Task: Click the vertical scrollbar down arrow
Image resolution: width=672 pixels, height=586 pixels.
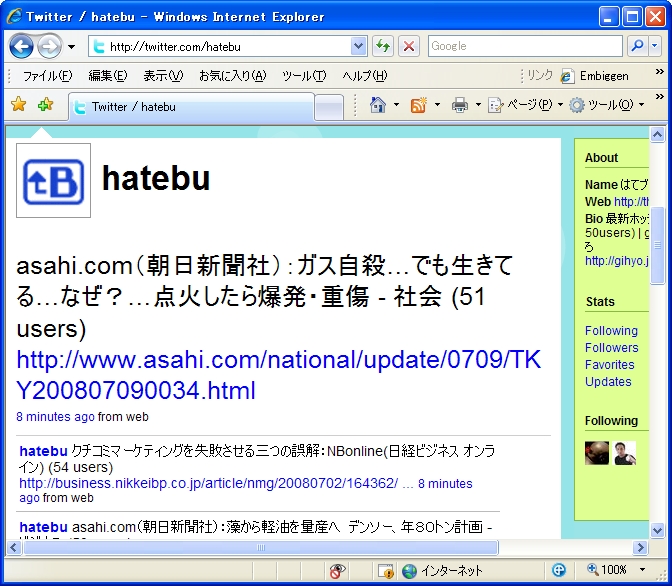Action: pos(657,531)
